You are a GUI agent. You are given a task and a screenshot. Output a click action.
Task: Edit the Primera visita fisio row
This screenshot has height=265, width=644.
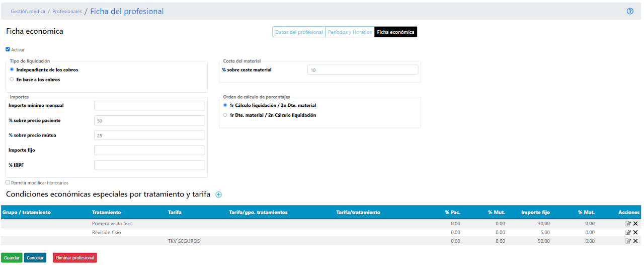[628, 224]
